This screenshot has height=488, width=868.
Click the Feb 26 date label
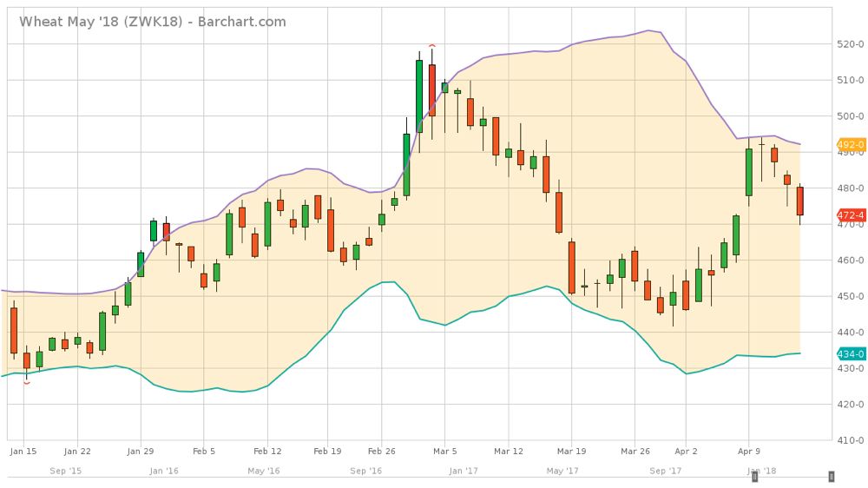click(x=382, y=451)
